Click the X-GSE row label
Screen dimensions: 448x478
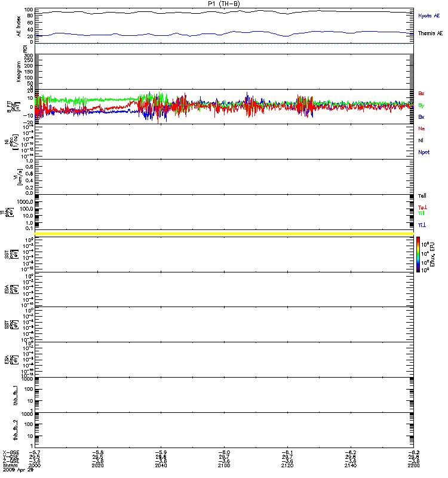pos(11,453)
